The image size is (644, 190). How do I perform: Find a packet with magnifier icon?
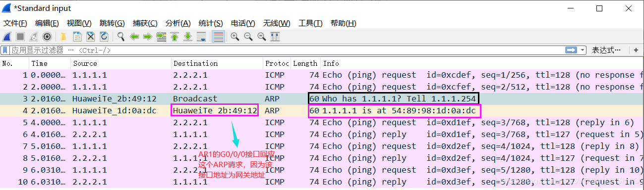(x=120, y=37)
